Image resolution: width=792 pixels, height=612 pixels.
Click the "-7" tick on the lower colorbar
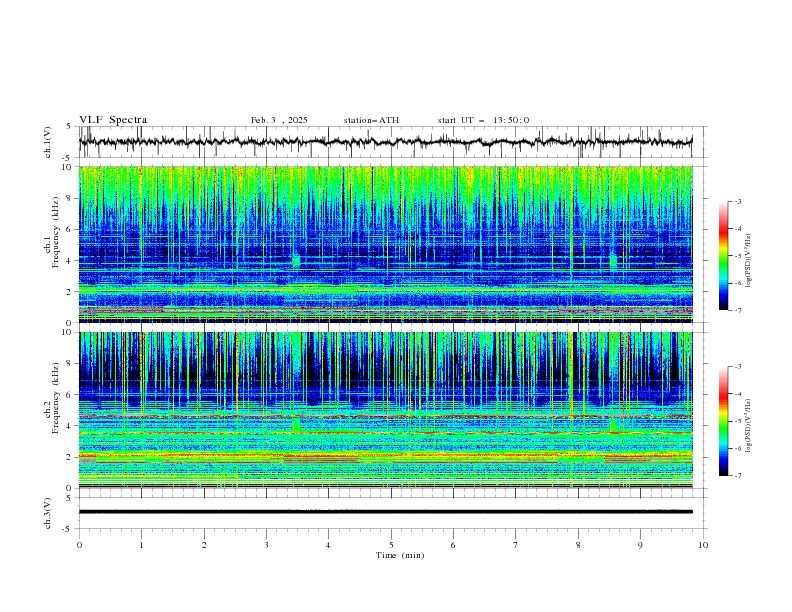(738, 476)
